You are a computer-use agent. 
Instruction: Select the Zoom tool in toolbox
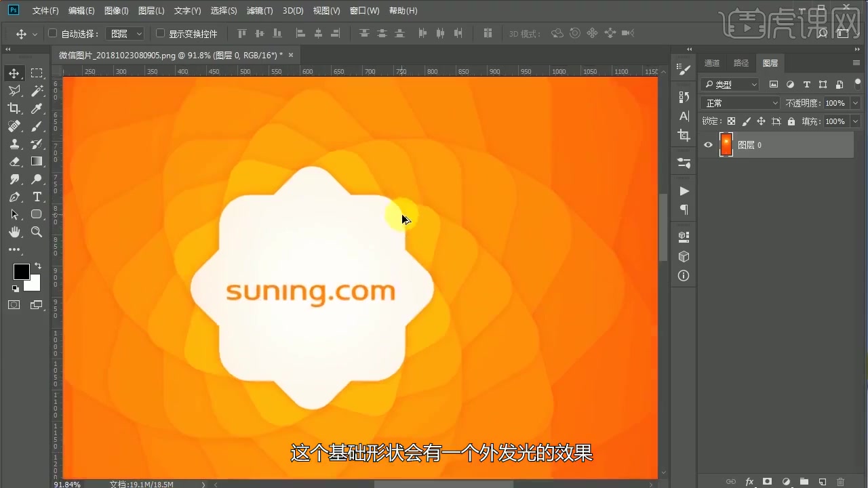37,232
